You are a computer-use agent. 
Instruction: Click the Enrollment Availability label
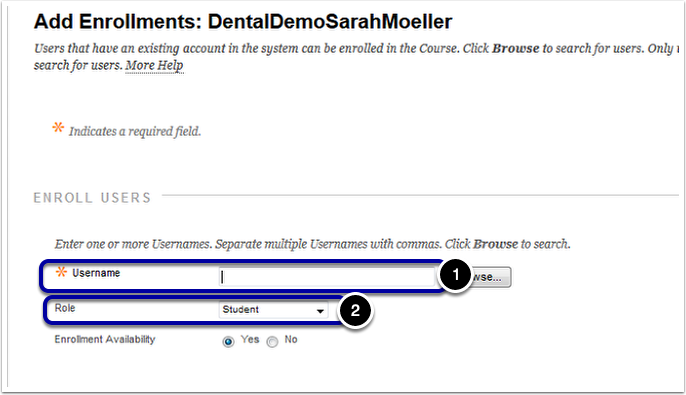point(105,339)
